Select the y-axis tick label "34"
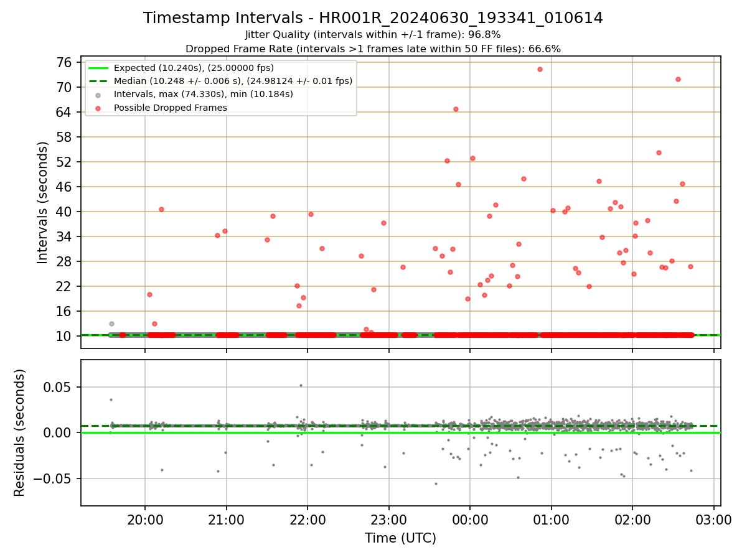 pyautogui.click(x=63, y=236)
